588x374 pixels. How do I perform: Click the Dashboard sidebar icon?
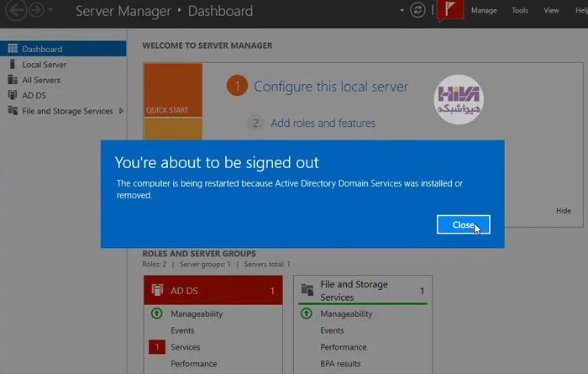(13, 49)
